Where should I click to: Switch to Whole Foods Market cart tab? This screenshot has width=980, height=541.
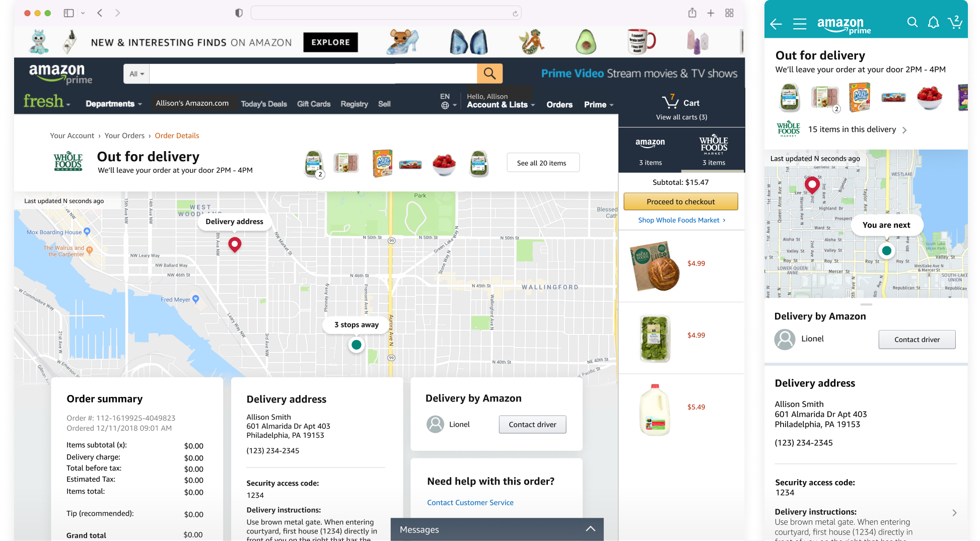coord(713,150)
